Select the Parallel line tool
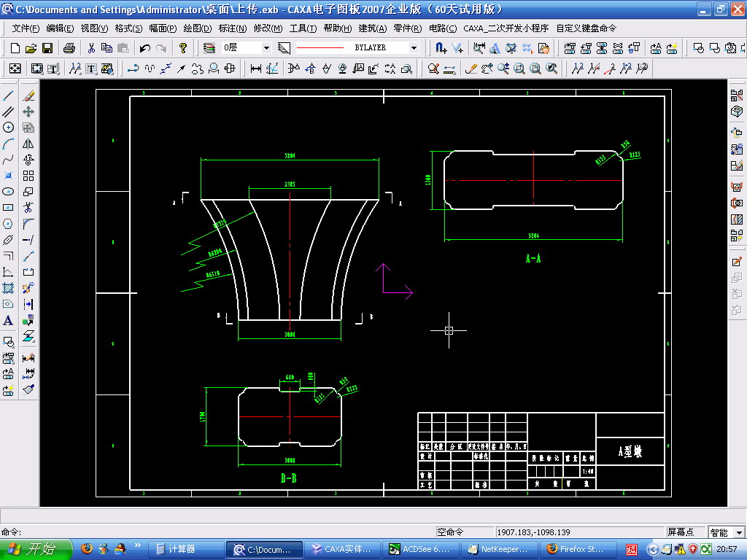 pos(8,112)
